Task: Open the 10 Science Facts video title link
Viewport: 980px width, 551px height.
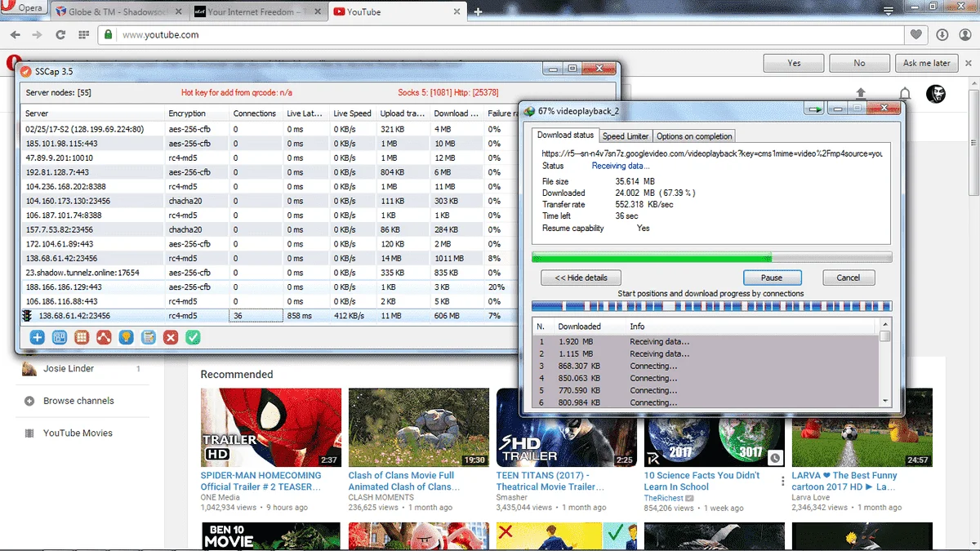Action: click(x=702, y=481)
